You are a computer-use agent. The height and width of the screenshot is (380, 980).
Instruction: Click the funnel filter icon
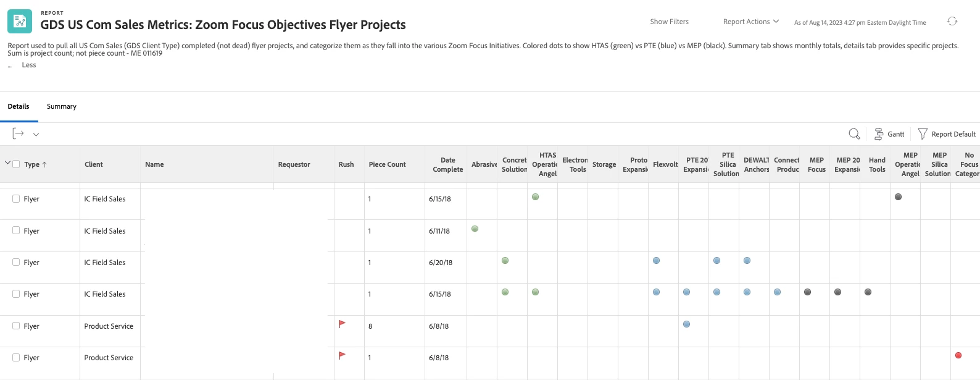coord(923,134)
